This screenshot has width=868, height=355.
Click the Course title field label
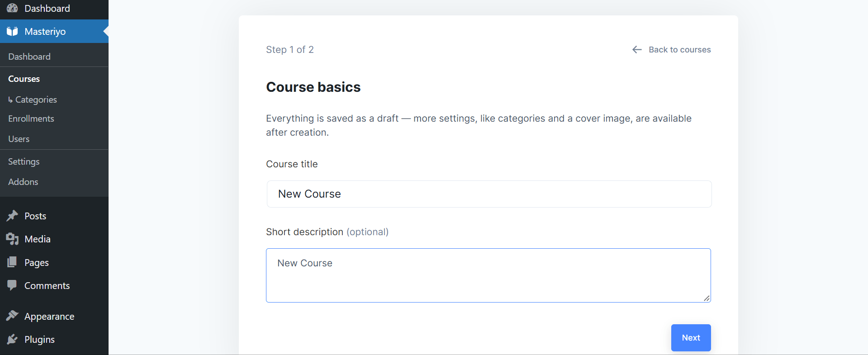(x=292, y=164)
